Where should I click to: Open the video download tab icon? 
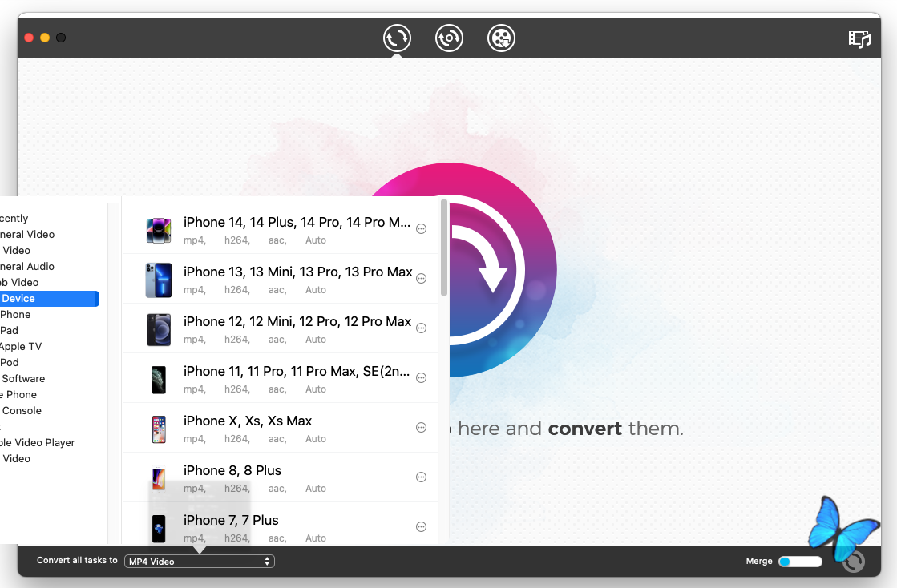click(449, 38)
